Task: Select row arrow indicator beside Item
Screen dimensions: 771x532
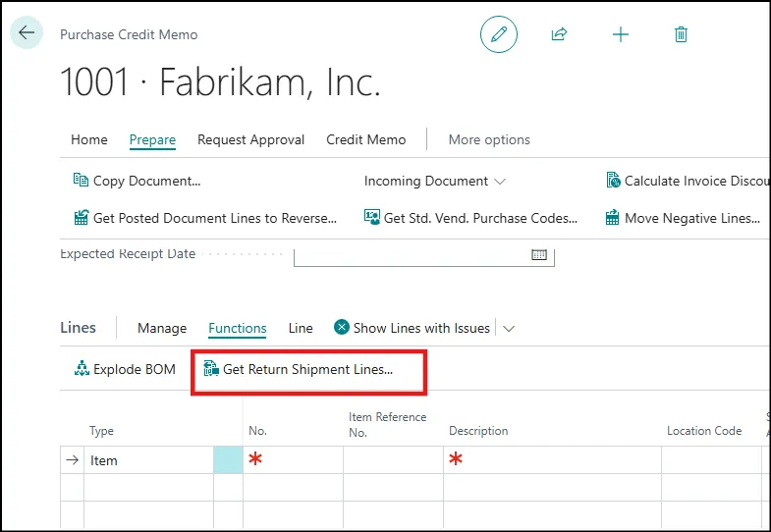Action: pos(73,460)
